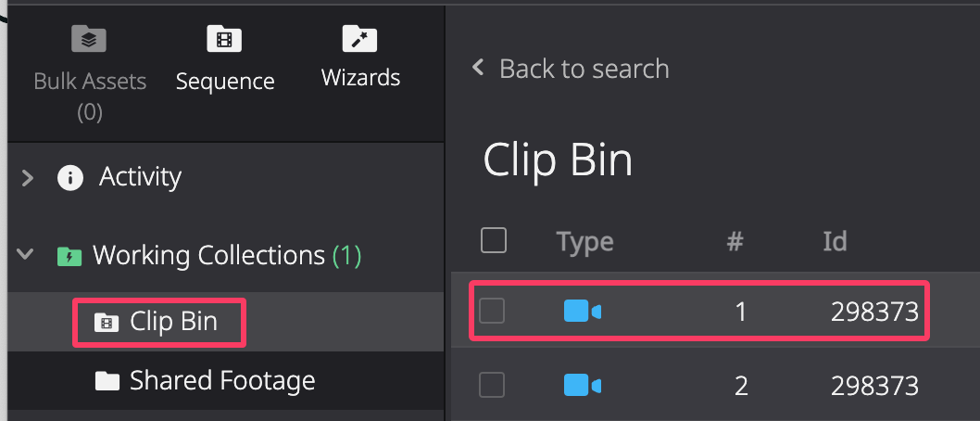Click the green Working Collections folder icon
This screenshot has height=421, width=980.
click(69, 257)
